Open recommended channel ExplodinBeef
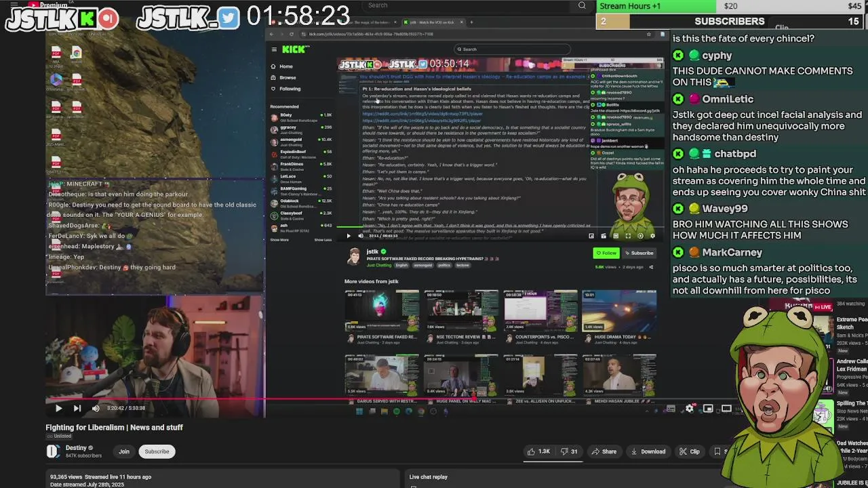The width and height of the screenshot is (868, 488). pos(301,153)
